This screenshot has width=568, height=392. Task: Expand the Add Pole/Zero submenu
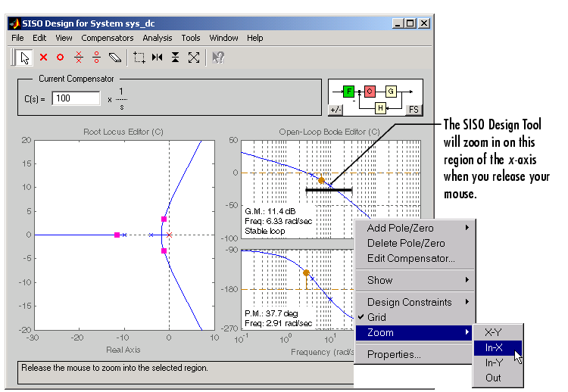[x=415, y=228]
